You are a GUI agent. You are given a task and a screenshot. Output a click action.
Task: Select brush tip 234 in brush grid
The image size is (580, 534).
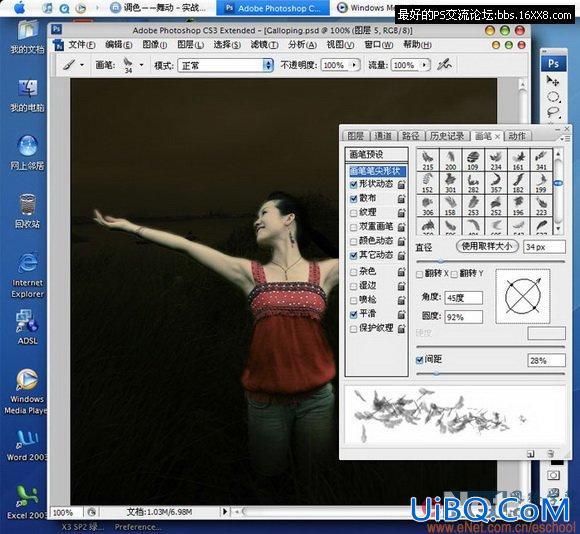[496, 160]
